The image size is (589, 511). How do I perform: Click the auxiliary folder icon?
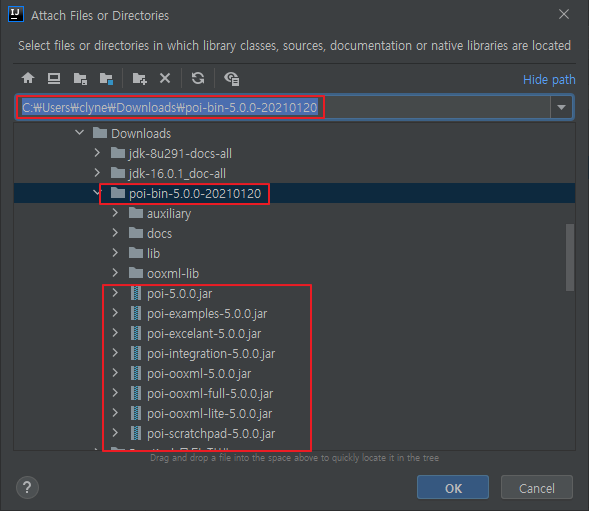tap(136, 213)
